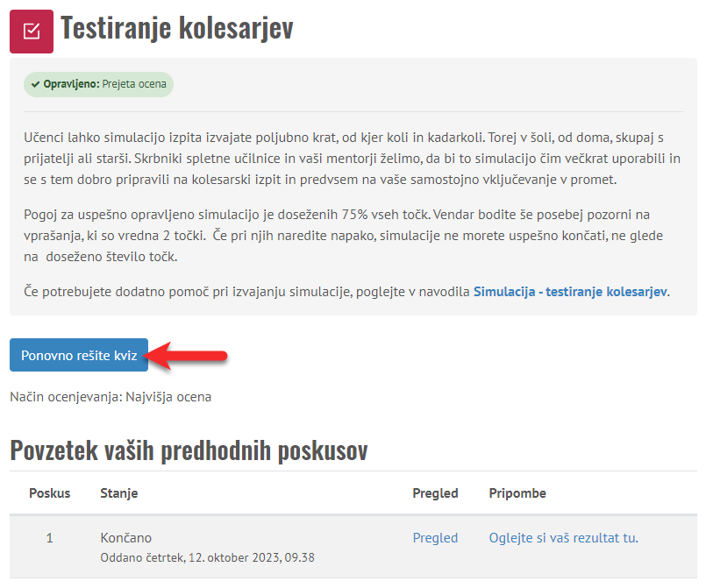Select attempt number 1 in the table
This screenshot has width=706, height=588.
pos(49,538)
